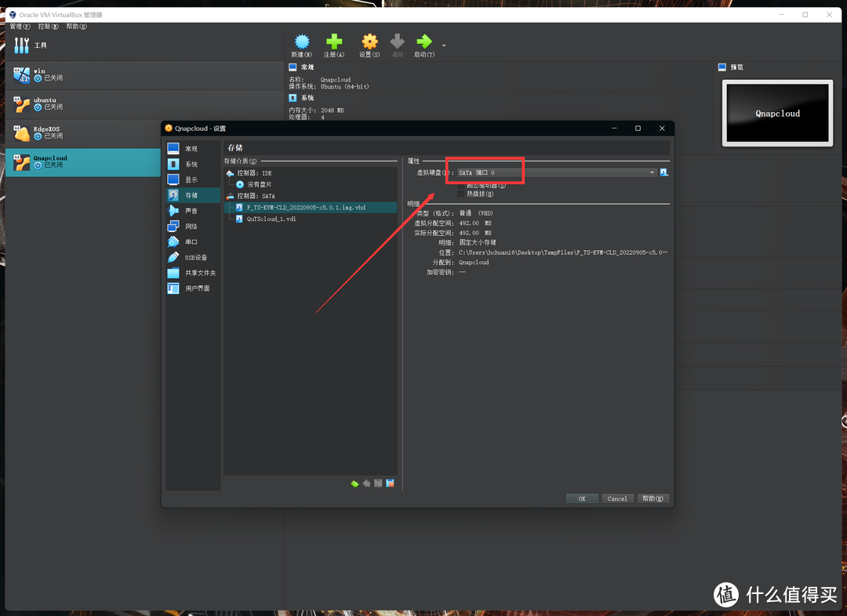Click the greyed Clear (清除) toolbar icon
Image resolution: width=847 pixels, height=616 pixels.
tap(397, 42)
